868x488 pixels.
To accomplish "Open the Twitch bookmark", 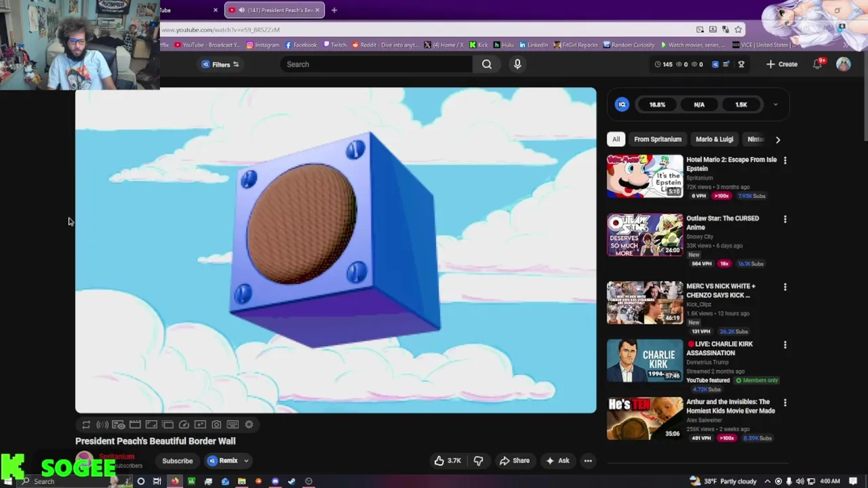I will click(334, 45).
